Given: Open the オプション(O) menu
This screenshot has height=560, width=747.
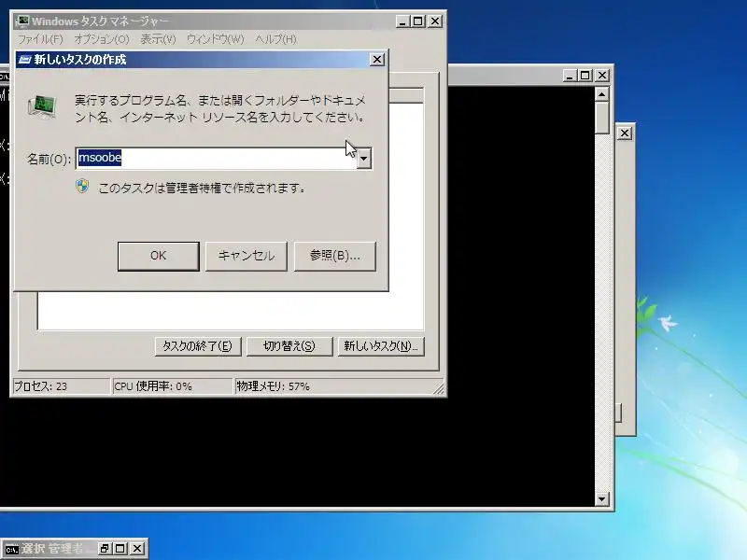Looking at the screenshot, I should pyautogui.click(x=102, y=39).
